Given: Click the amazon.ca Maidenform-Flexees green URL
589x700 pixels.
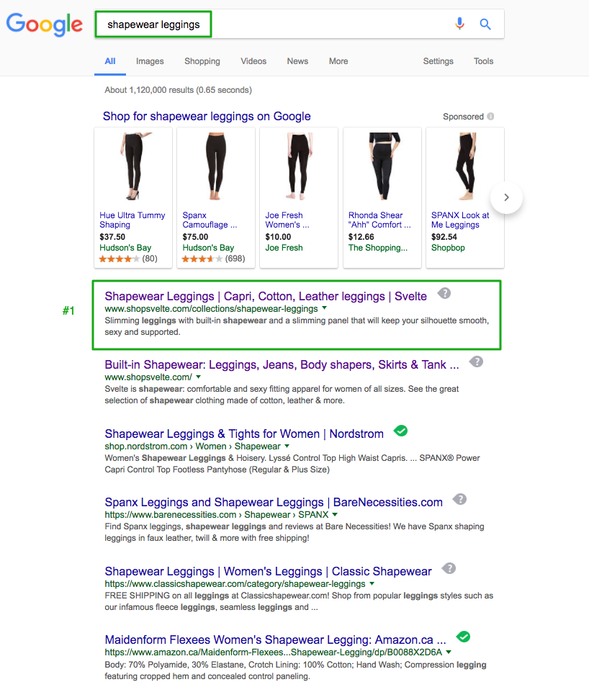Looking at the screenshot, I should 273,652.
